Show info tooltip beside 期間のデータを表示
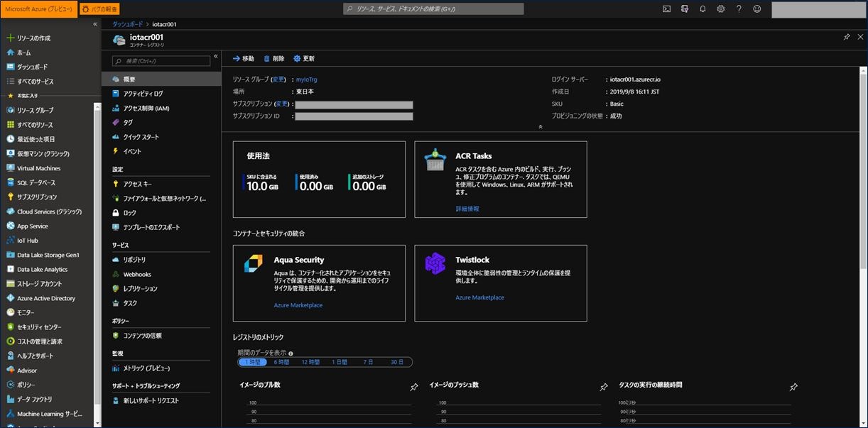 [291, 353]
